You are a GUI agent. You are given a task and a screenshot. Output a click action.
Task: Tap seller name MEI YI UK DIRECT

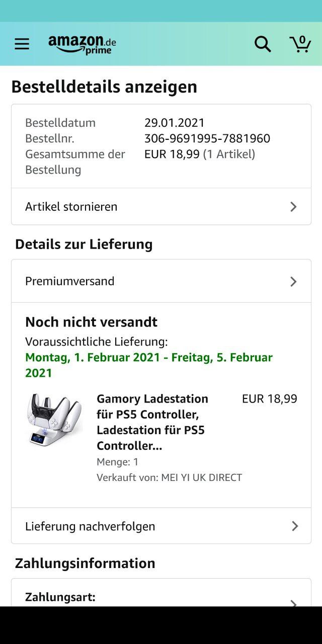click(201, 477)
